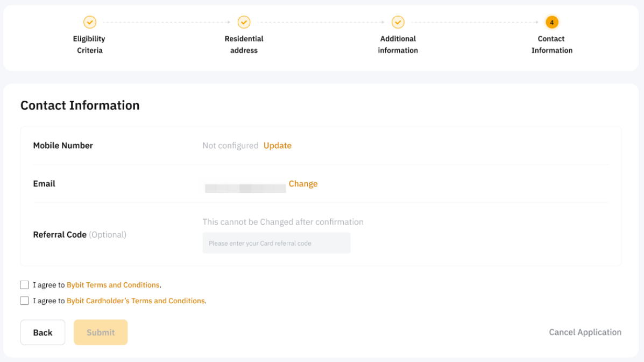Open the Additional information step label
The height and width of the screenshot is (362, 644).
[398, 45]
